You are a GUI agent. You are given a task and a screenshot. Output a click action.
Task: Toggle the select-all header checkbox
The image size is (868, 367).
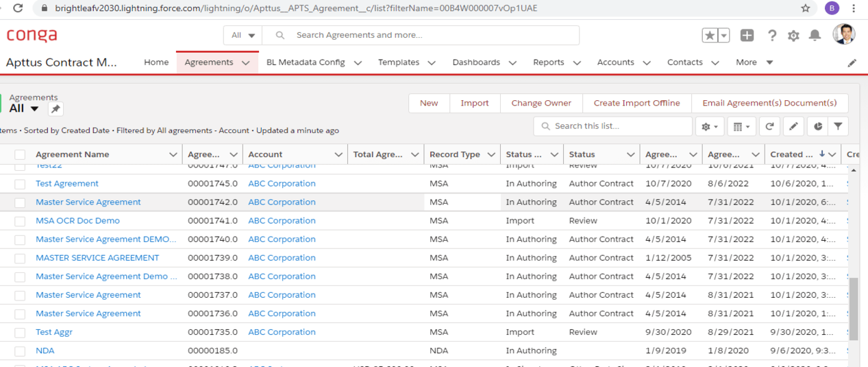pyautogui.click(x=20, y=155)
